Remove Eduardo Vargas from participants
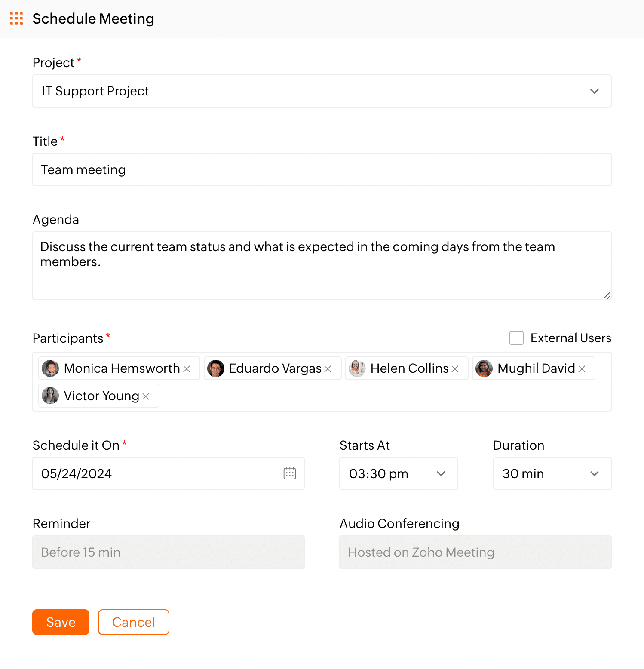 pos(328,369)
